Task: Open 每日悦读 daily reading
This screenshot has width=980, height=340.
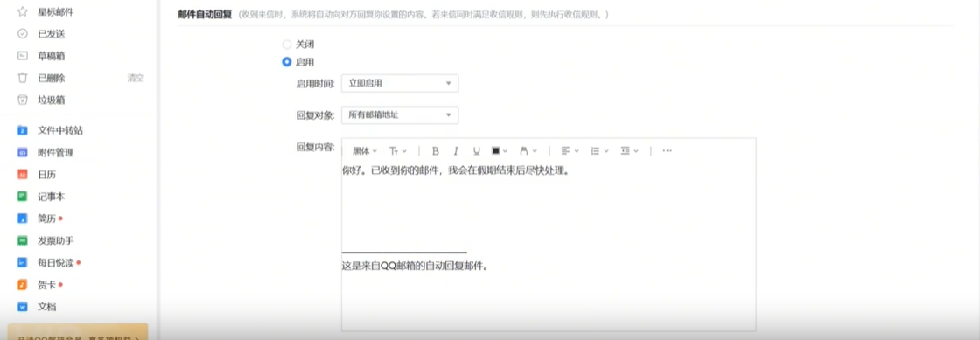Action: [55, 262]
